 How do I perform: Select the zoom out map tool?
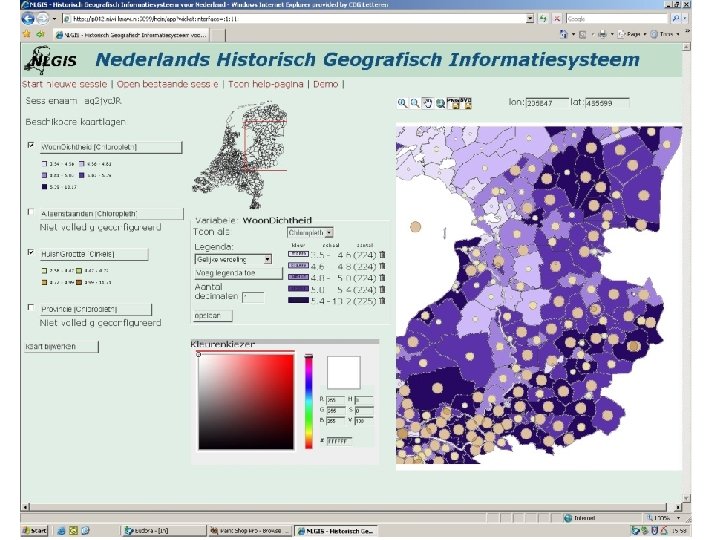(x=414, y=103)
